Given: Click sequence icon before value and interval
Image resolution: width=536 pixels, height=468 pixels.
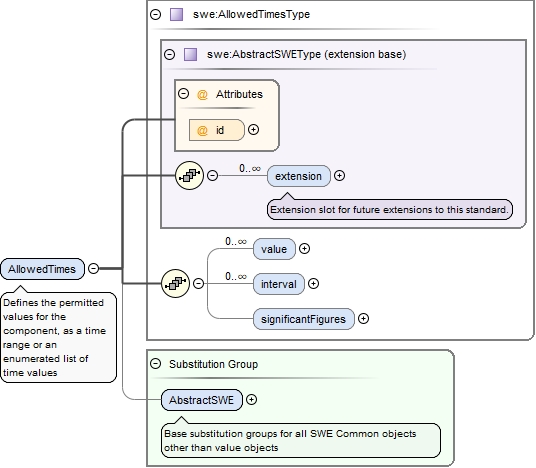Looking at the screenshot, I should 175,284.
